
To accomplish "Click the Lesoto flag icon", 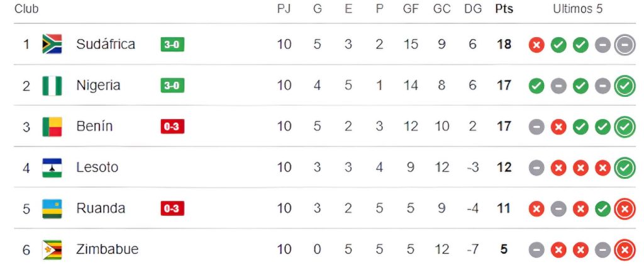I will [x=52, y=167].
